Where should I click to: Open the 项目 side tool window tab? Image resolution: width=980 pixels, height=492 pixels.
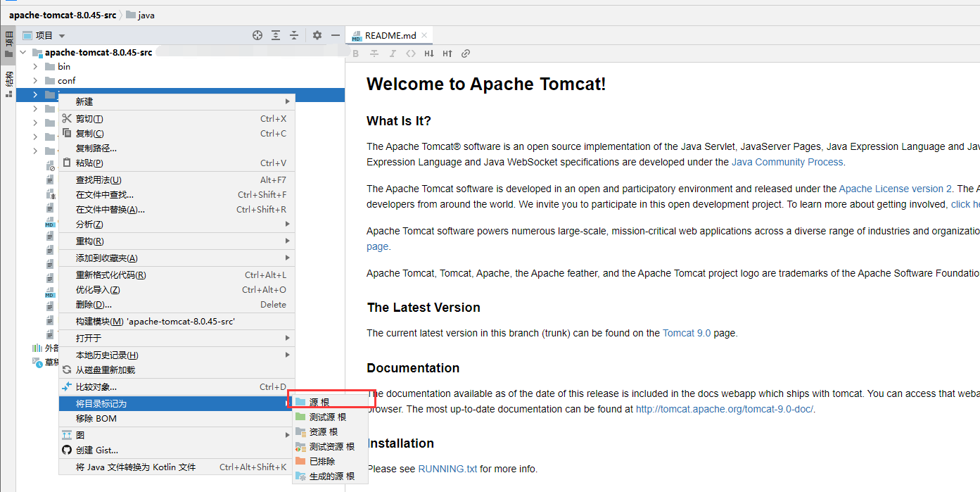tap(8, 44)
